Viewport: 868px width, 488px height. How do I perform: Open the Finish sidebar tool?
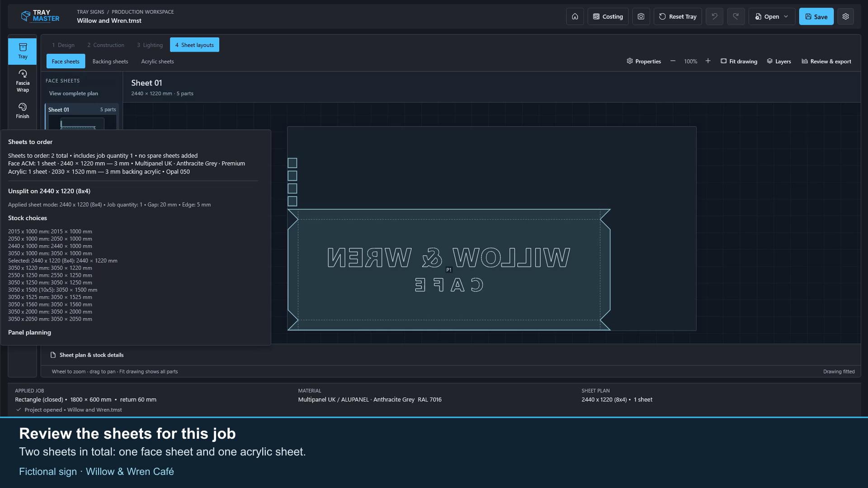point(22,110)
